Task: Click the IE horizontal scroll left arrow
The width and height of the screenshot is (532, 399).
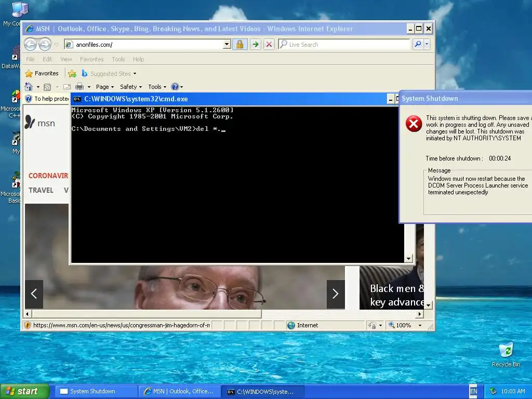Action: [28, 314]
